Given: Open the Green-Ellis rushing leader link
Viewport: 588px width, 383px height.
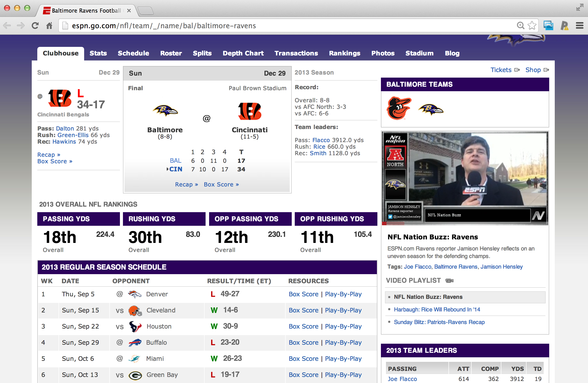Looking at the screenshot, I should (x=73, y=135).
